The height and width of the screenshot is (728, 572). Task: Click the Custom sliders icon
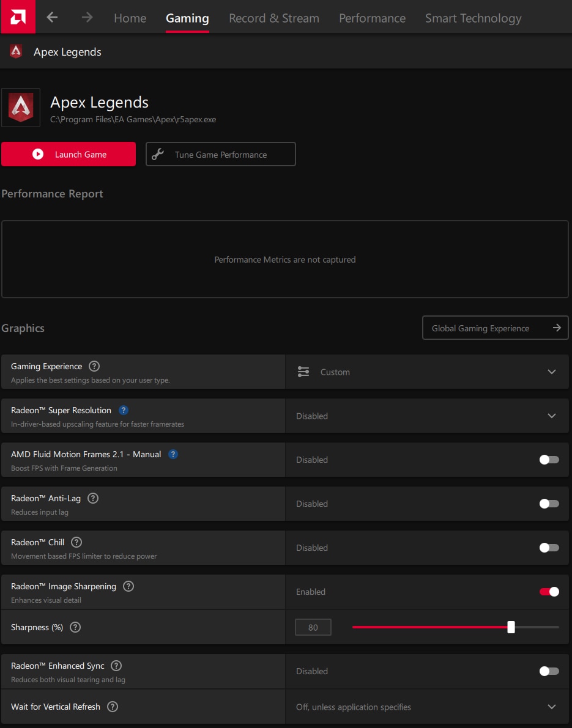click(303, 372)
